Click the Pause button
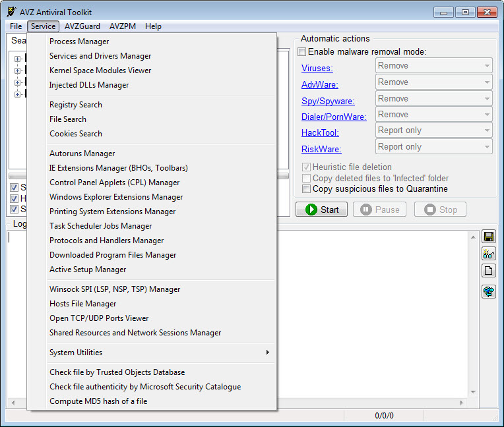This screenshot has width=504, height=427. click(x=379, y=210)
